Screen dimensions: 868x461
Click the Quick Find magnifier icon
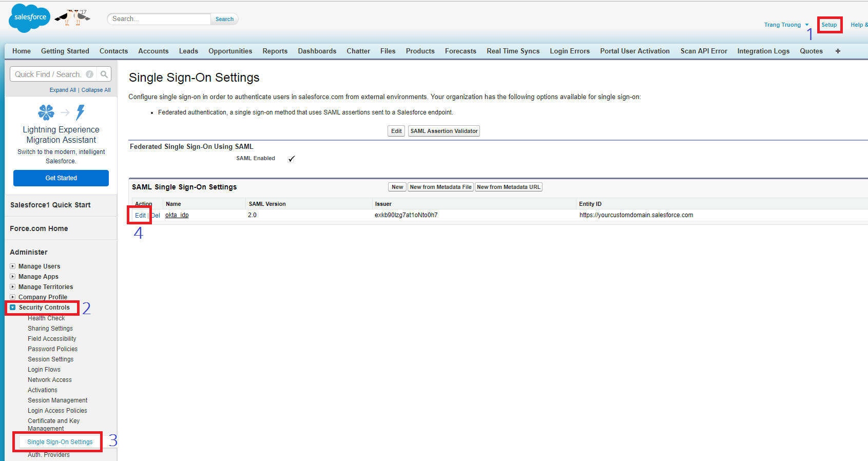click(104, 74)
